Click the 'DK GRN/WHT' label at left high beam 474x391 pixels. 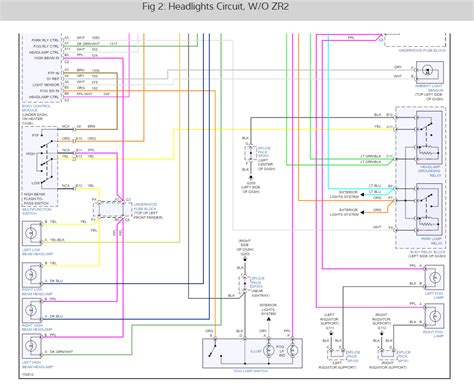[x=61, y=352]
